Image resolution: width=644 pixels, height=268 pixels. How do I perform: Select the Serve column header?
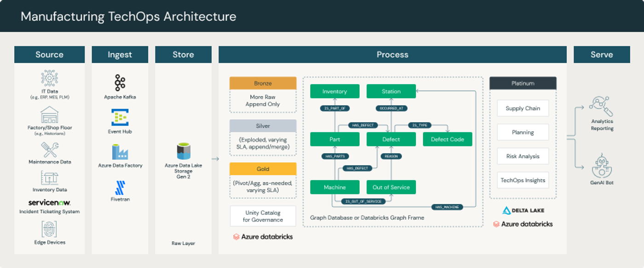[x=602, y=54]
